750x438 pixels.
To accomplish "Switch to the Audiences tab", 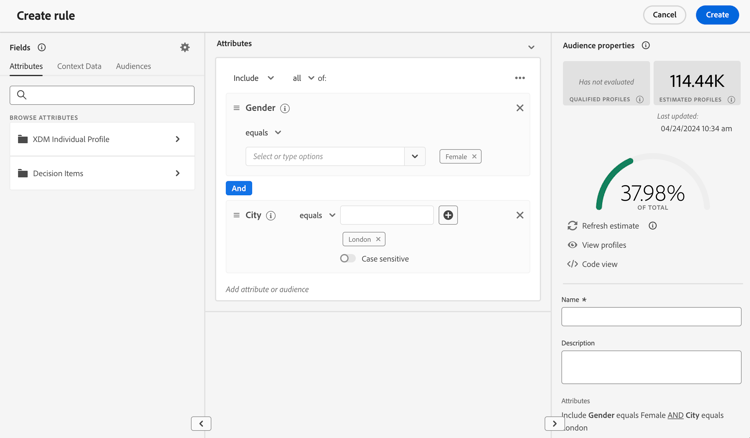I will point(133,66).
